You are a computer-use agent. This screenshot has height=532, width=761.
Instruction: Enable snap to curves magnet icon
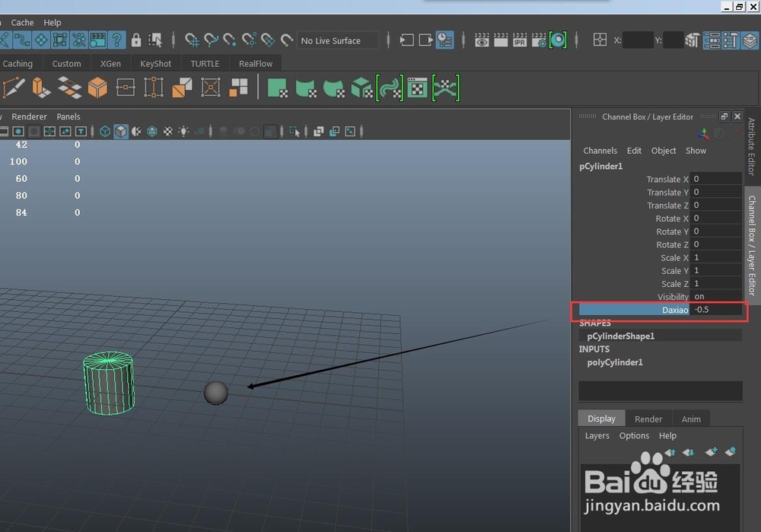[x=211, y=40]
